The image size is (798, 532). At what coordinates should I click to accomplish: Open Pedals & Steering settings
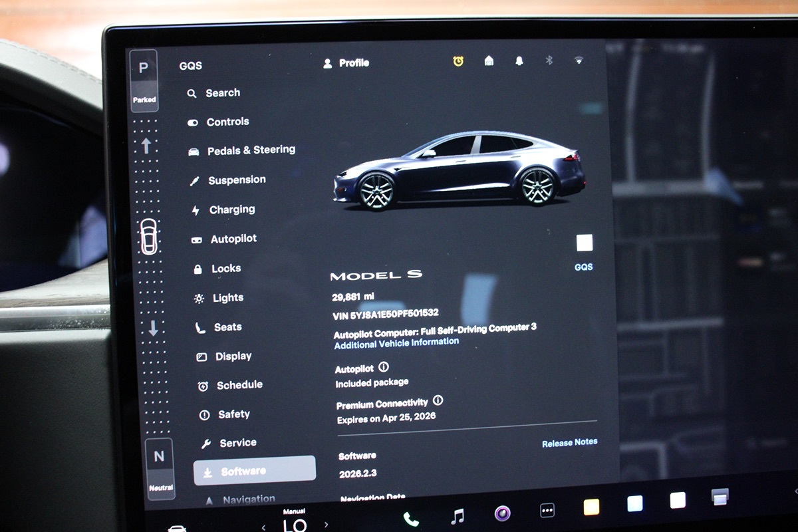click(x=241, y=150)
